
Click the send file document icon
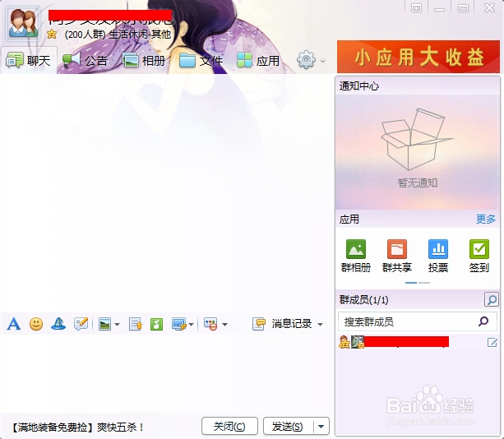pyautogui.click(x=136, y=324)
